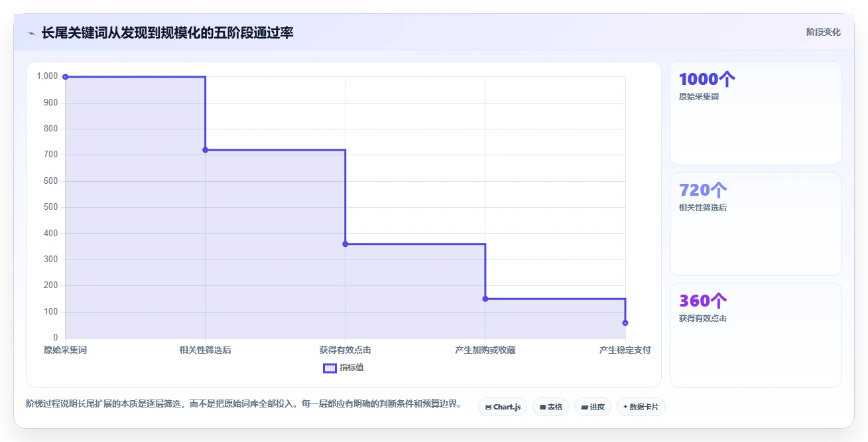868x442 pixels.
Task: Toggle the 指标值 legend color box
Action: point(330,368)
